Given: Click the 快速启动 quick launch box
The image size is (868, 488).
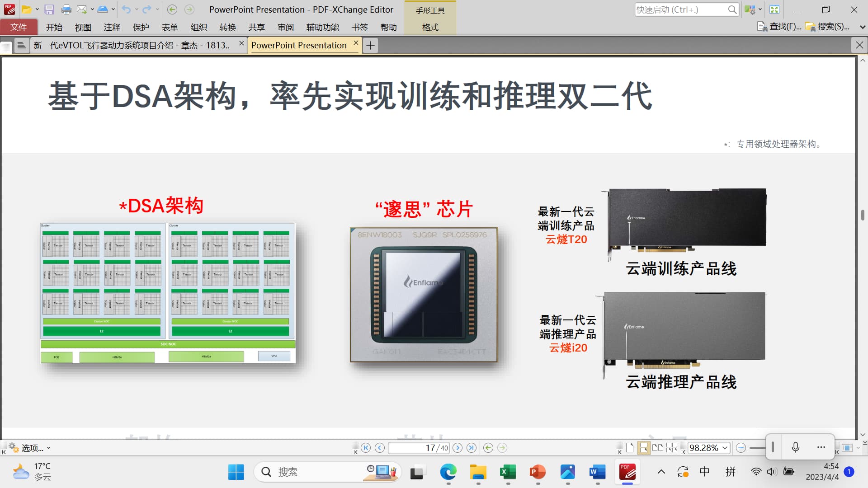Looking at the screenshot, I should click(x=687, y=9).
